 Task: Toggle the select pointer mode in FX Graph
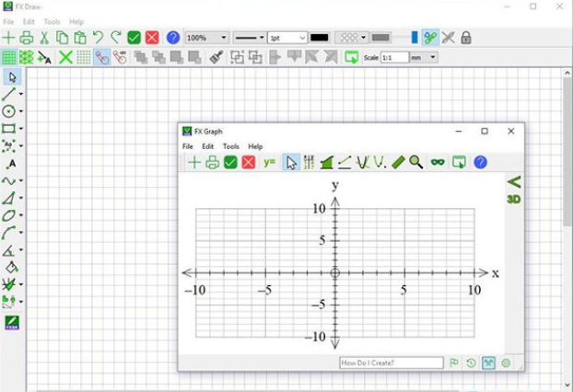pos(291,162)
